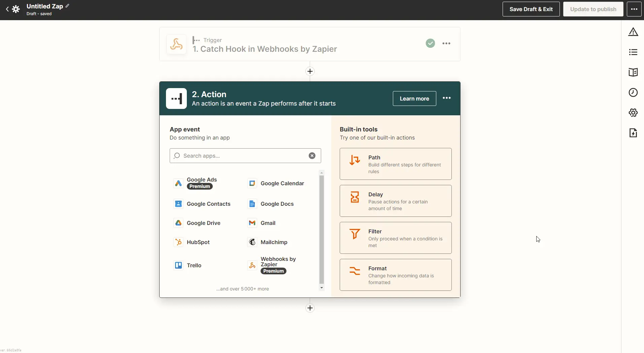The image size is (644, 353).
Task: Focus the Search apps field
Action: tap(245, 156)
